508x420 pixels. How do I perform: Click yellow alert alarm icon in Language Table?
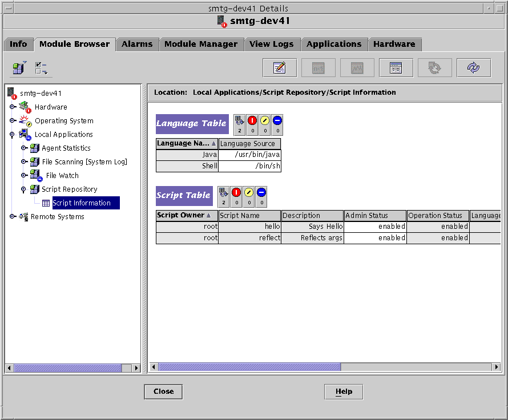(x=265, y=124)
